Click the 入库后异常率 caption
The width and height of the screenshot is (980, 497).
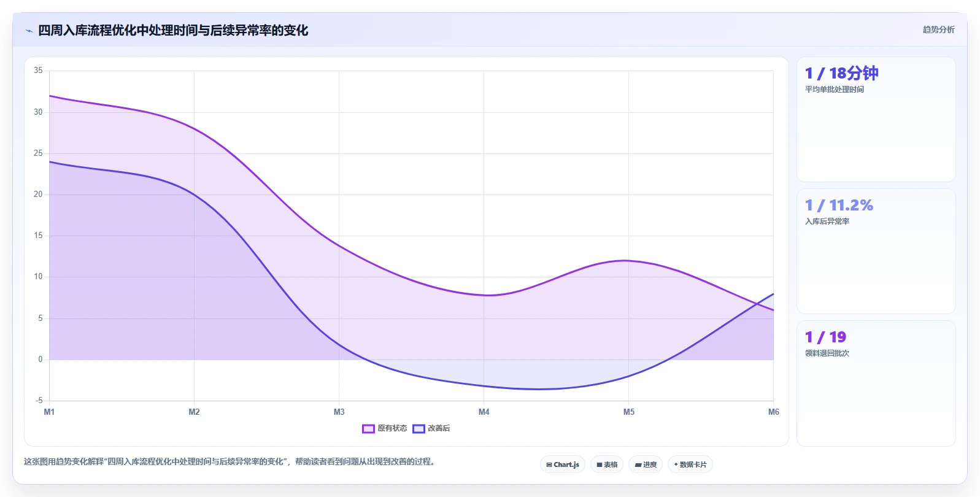tap(827, 222)
